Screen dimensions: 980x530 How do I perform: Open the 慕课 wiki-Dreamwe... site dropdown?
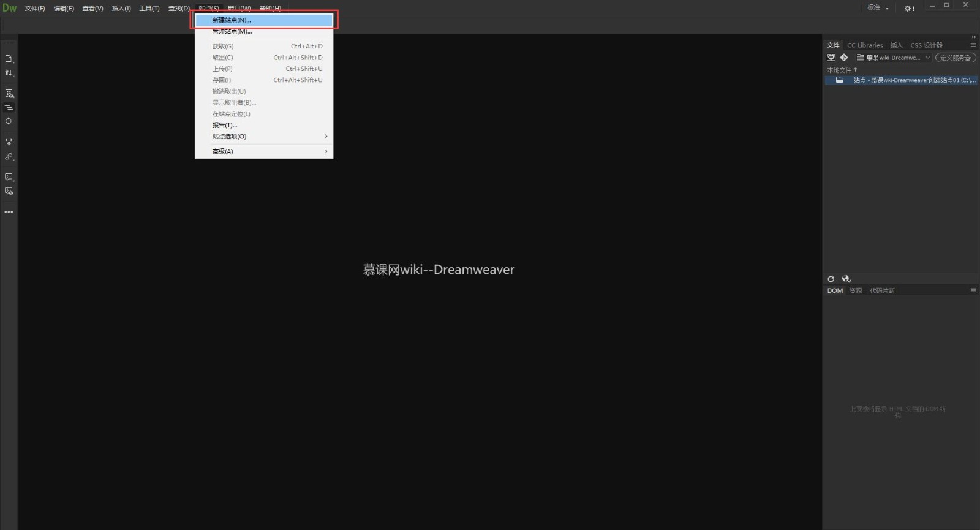tap(894, 58)
